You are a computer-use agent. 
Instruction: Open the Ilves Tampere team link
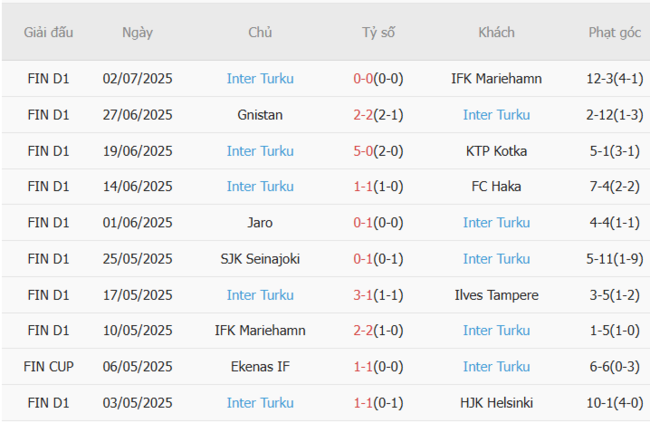[496, 295]
